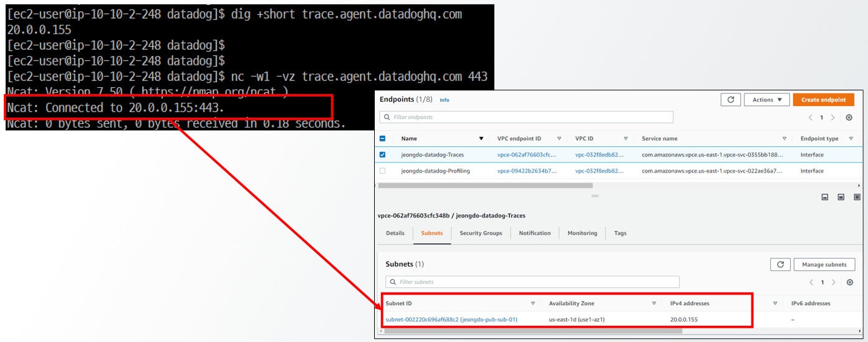The height and width of the screenshot is (342, 868).
Task: Refresh the Subnets list
Action: 780,264
